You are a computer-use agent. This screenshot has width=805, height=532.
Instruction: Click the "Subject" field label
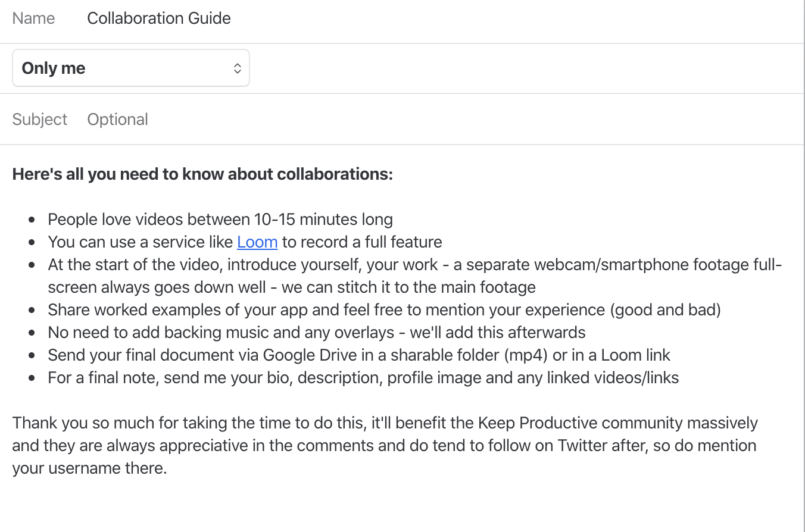coord(40,120)
